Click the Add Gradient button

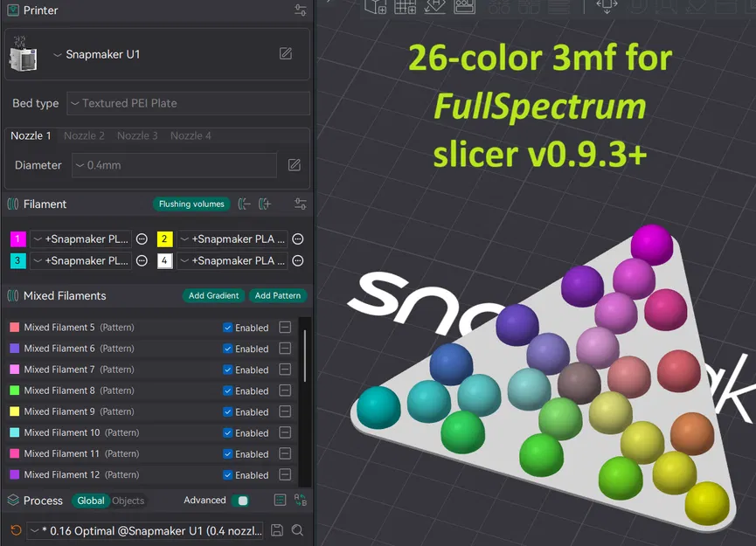[x=215, y=295]
